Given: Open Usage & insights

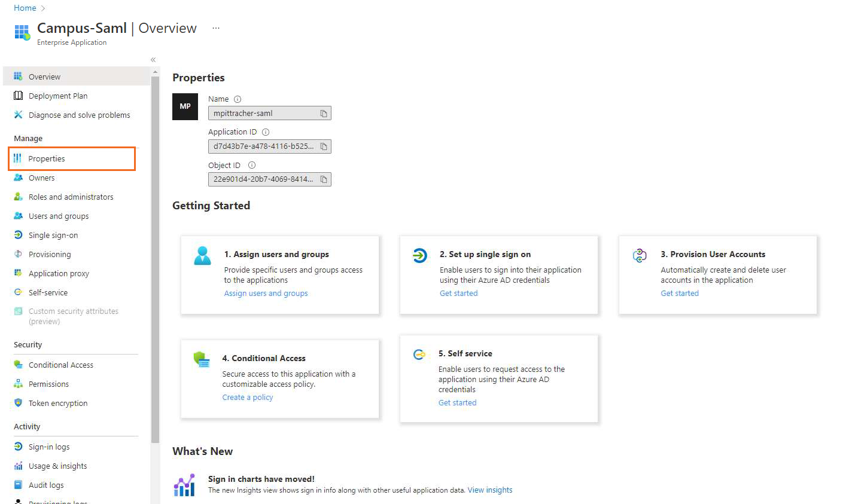Looking at the screenshot, I should pyautogui.click(x=57, y=466).
